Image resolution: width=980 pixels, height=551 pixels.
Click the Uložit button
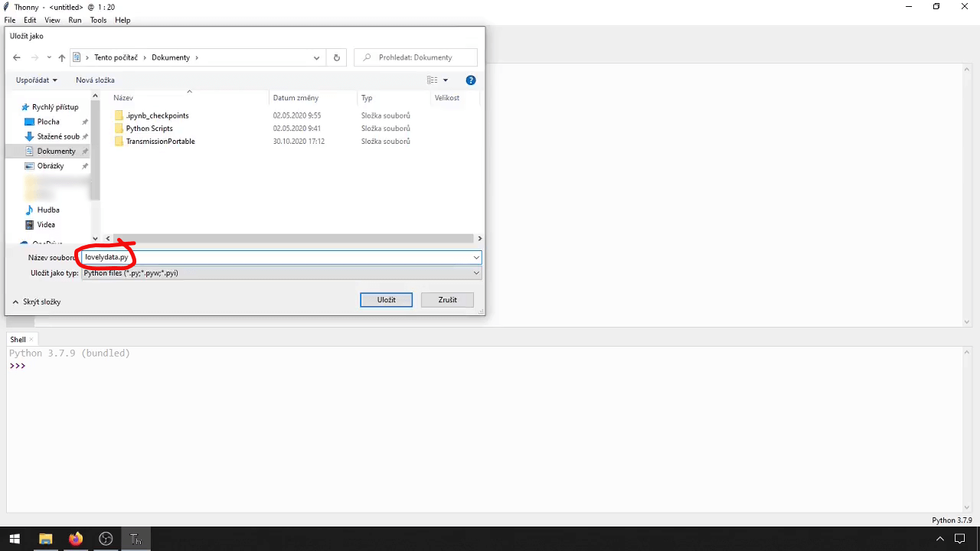(386, 300)
